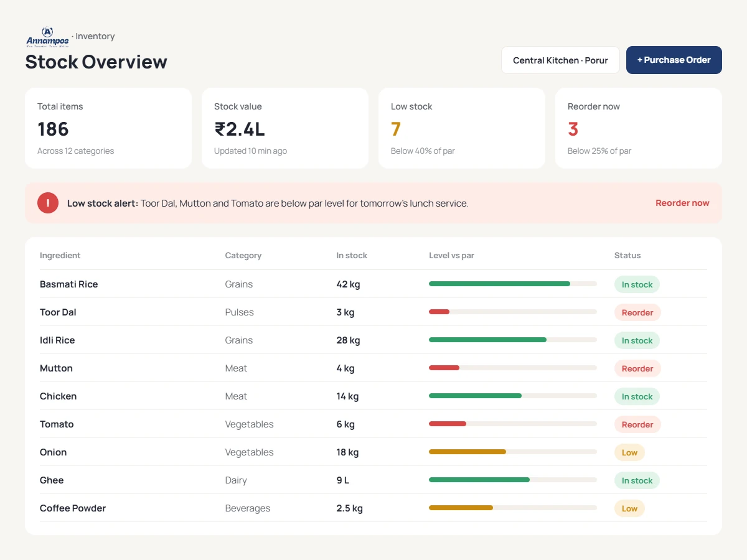The height and width of the screenshot is (560, 747).
Task: Sort by Status column header
Action: (627, 256)
